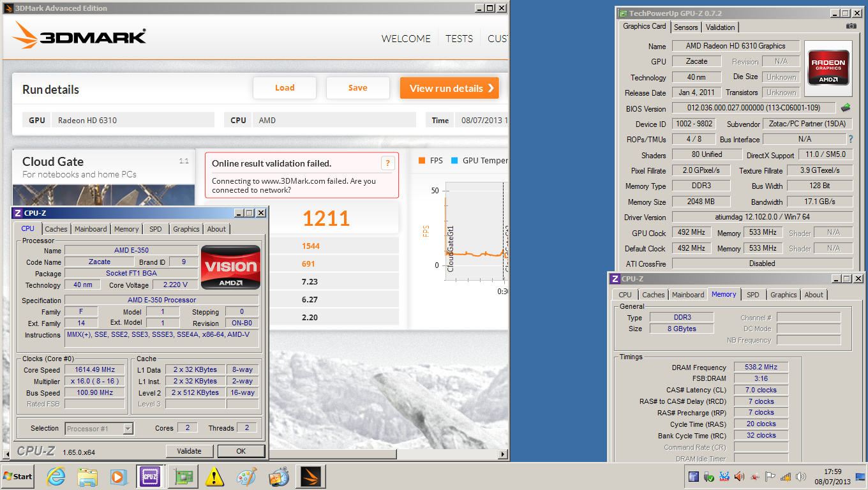The image size is (868, 490).
Task: Click the Package value Socket FT1 BGA
Action: (131, 273)
